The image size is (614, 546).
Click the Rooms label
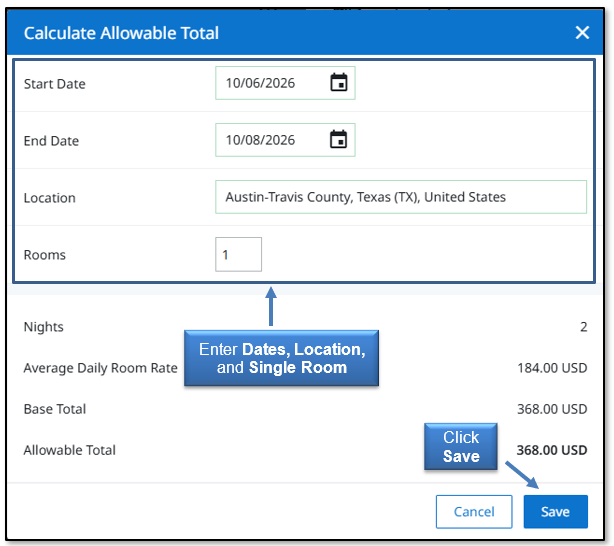pos(45,255)
